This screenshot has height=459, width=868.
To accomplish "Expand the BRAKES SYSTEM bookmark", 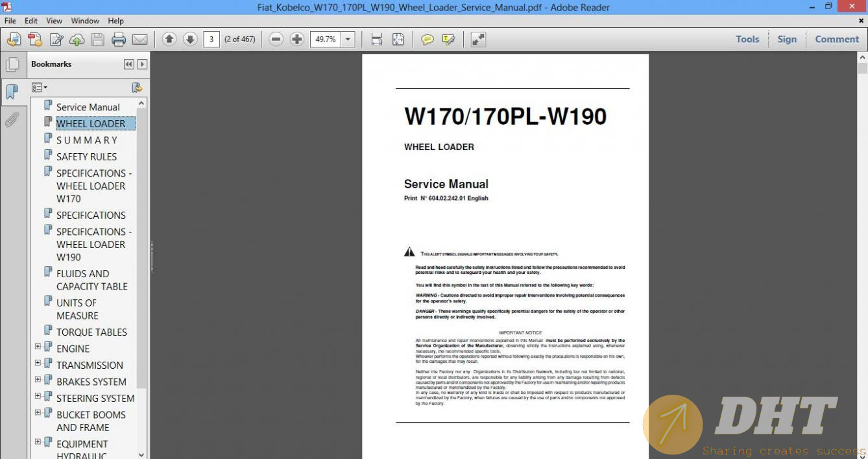I will [38, 380].
